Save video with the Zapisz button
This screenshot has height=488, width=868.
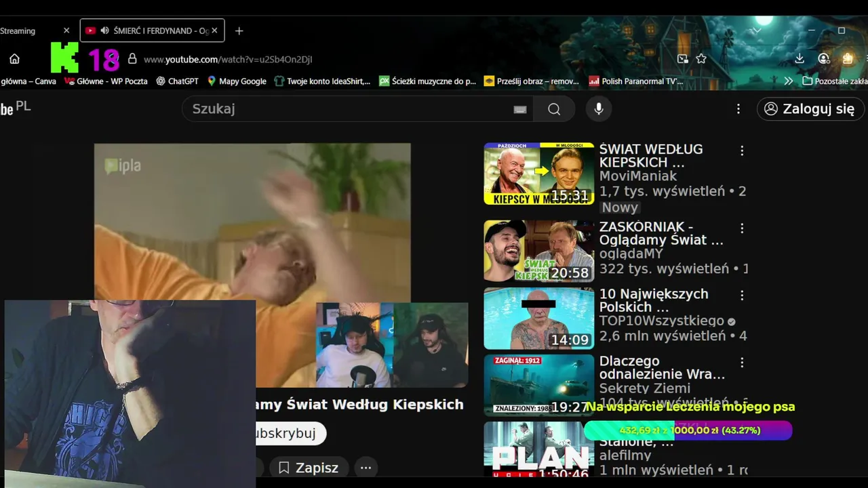[x=309, y=468]
